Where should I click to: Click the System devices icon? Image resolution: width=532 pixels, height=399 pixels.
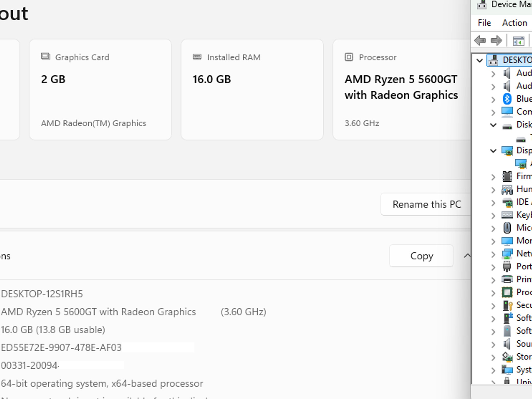click(x=507, y=370)
